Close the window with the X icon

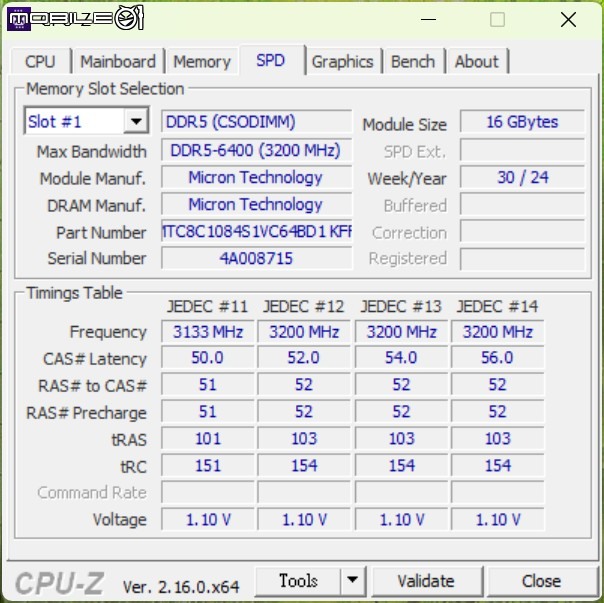click(569, 19)
